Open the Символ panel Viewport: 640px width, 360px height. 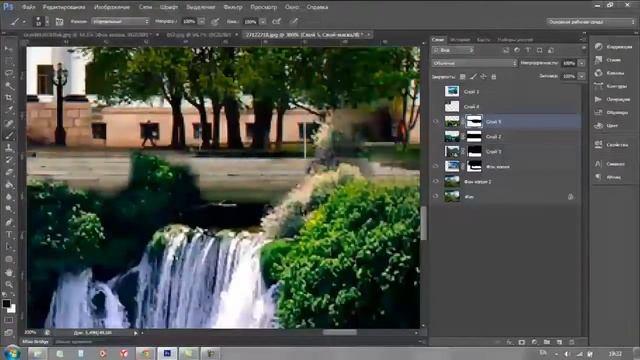click(x=610, y=164)
